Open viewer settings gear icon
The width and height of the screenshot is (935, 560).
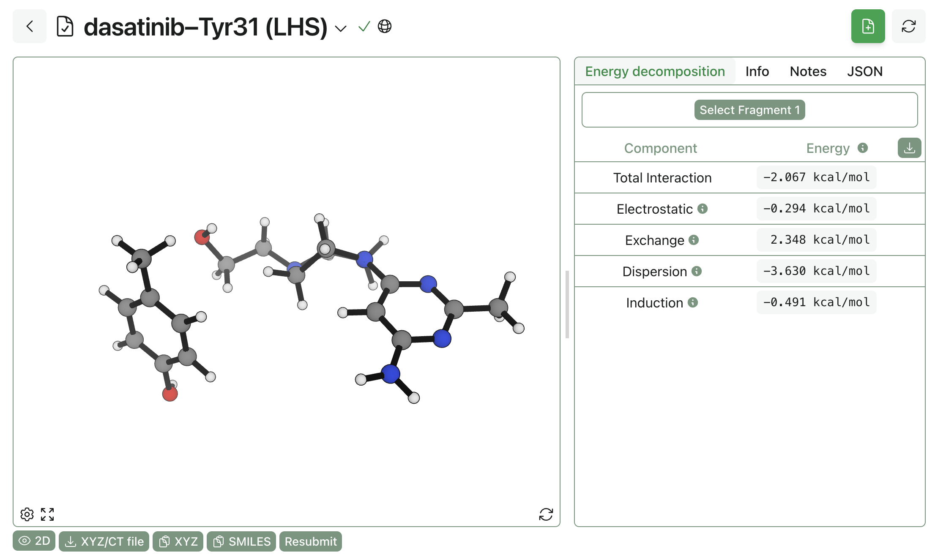coord(27,514)
